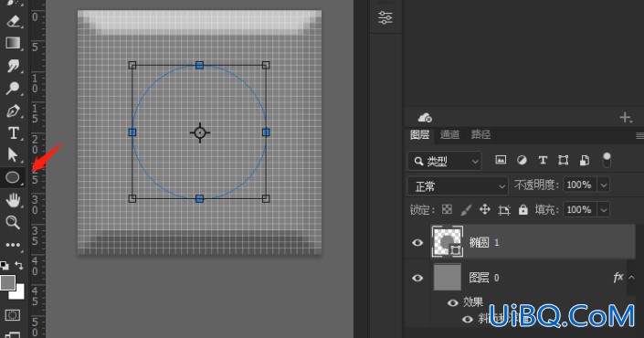
Task: Lock layer position with move icon
Action: (x=485, y=210)
